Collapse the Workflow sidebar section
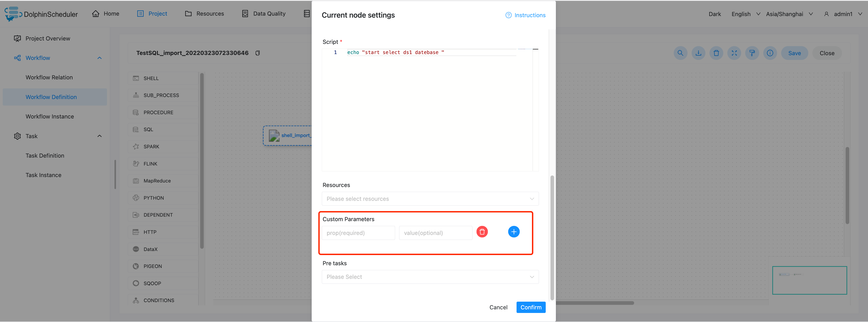Screen dimensions: 868x322 (99, 58)
